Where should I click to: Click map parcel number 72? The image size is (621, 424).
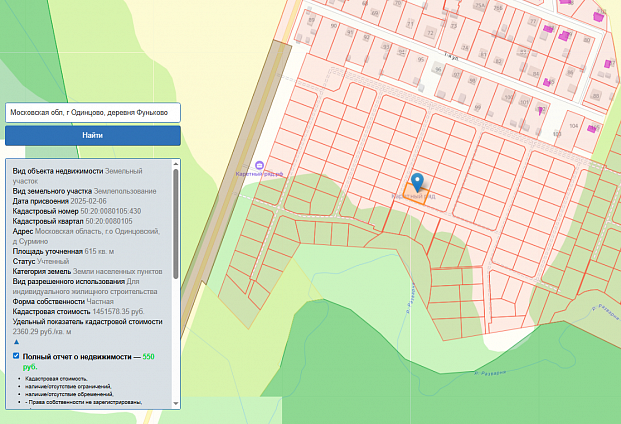(430, 33)
